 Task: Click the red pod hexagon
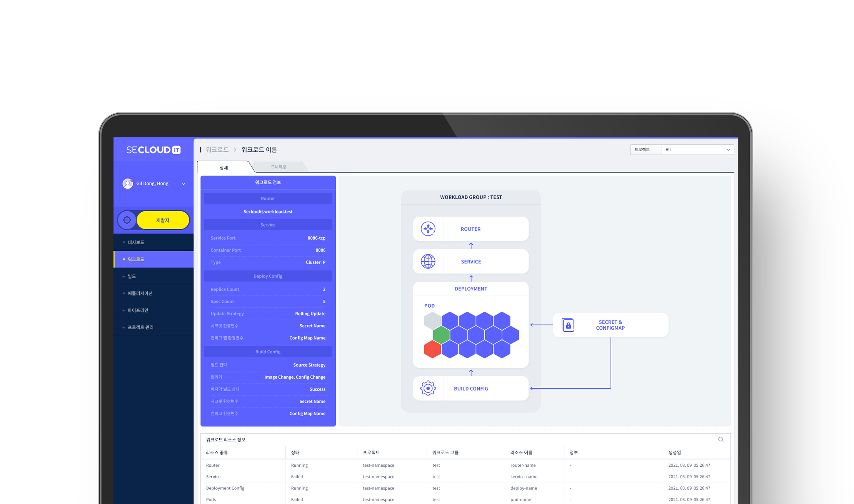click(432, 349)
